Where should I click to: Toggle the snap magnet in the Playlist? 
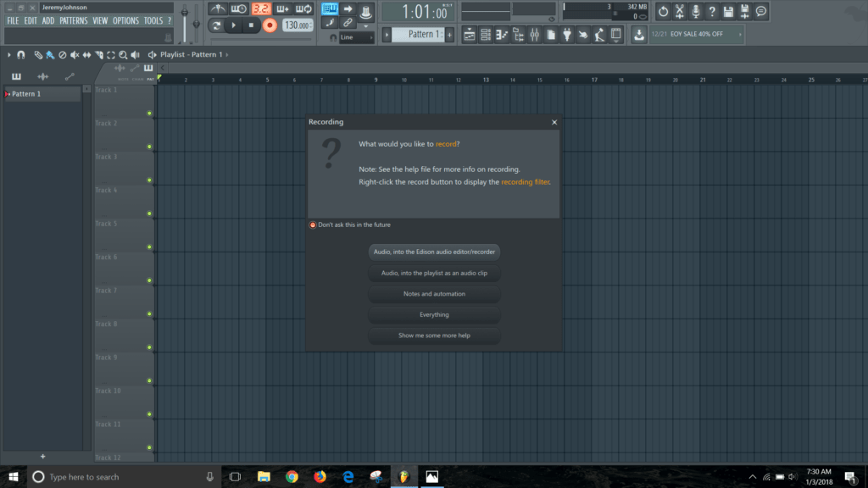click(19, 54)
